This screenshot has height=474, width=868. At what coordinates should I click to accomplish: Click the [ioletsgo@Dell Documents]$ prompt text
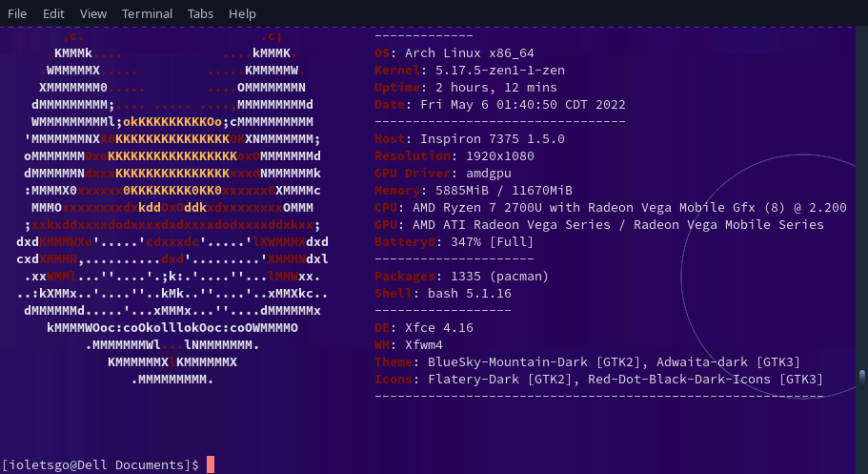pos(100,464)
